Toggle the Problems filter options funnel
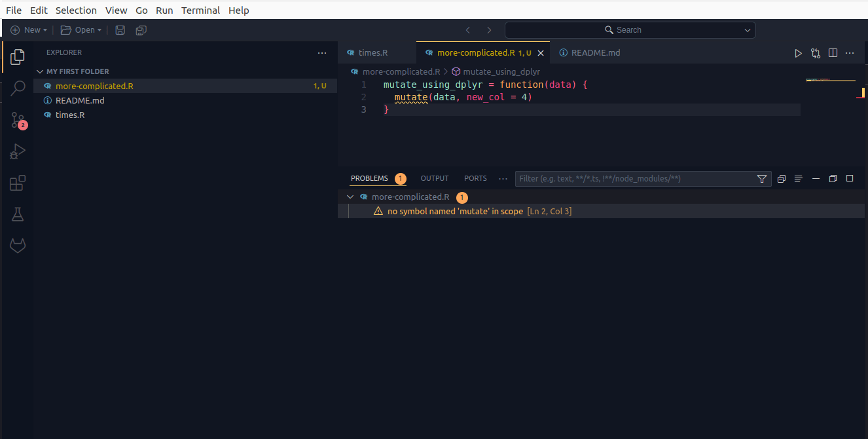The height and width of the screenshot is (439, 868). click(x=761, y=179)
